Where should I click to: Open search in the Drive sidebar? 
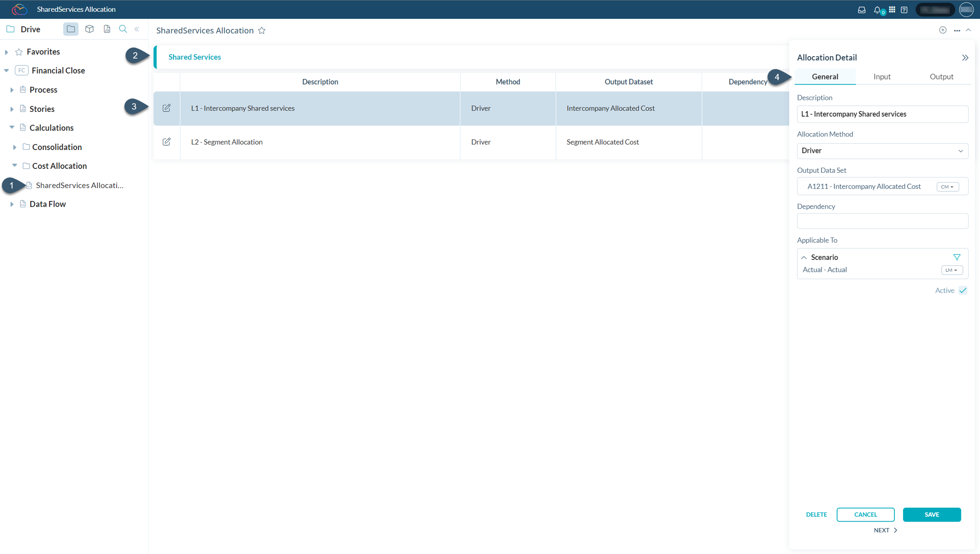[123, 29]
